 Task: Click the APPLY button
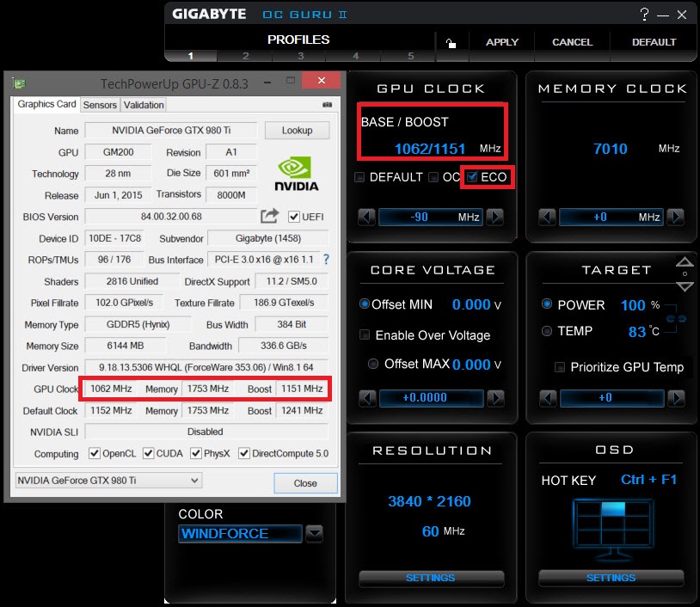(502, 42)
